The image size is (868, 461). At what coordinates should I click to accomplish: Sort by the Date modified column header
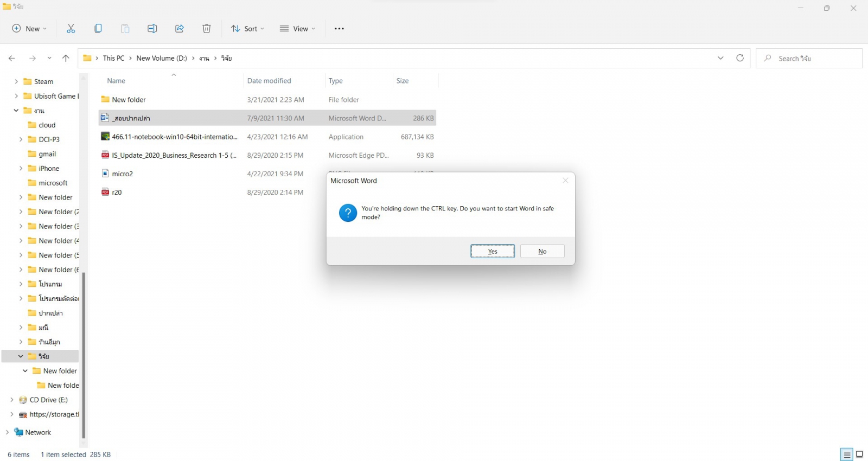(x=269, y=81)
